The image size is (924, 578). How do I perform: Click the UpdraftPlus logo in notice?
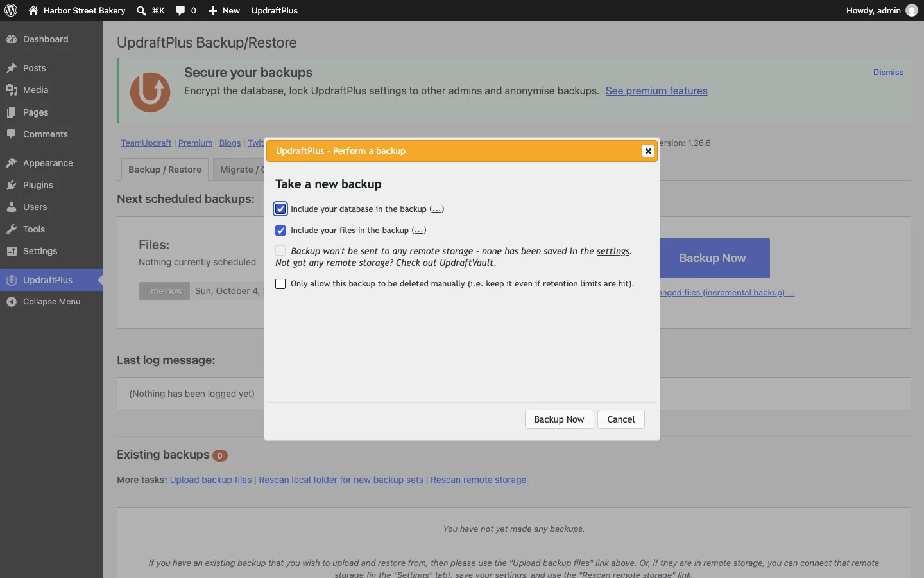[150, 92]
